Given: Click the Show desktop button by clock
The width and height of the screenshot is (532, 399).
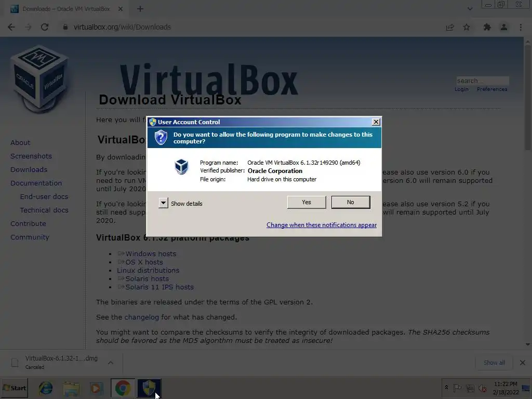Looking at the screenshot, I should (x=527, y=388).
